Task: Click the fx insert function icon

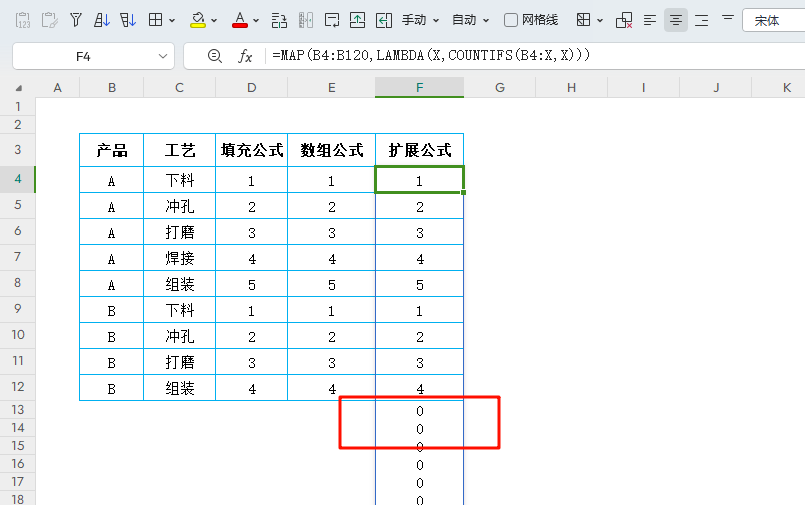Action: click(x=245, y=56)
